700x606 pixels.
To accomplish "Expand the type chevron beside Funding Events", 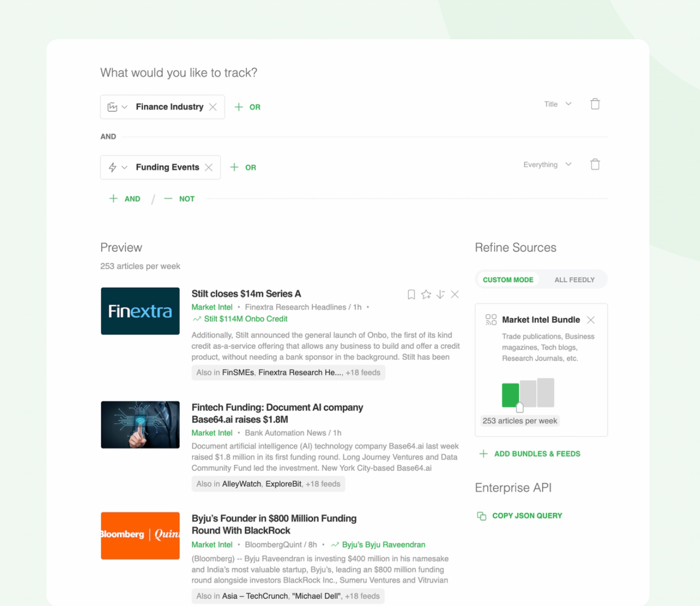I will [x=124, y=167].
